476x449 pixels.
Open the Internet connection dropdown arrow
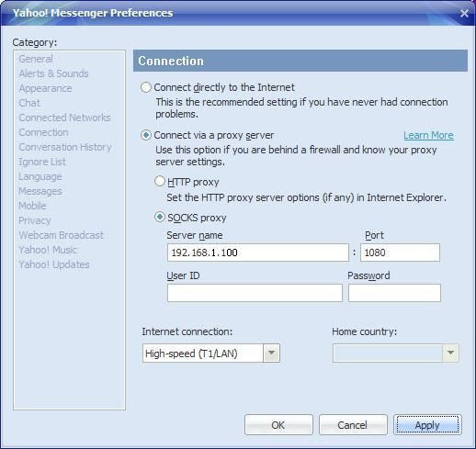tap(271, 354)
